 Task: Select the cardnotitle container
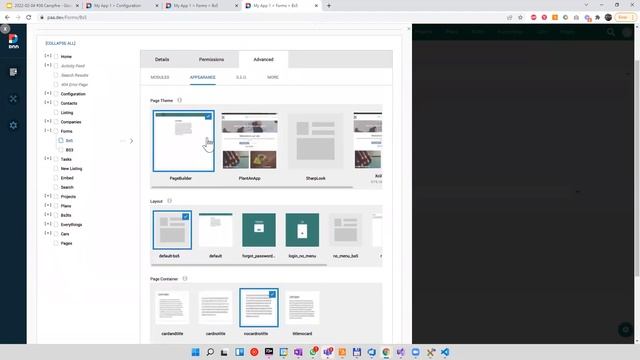point(216,307)
